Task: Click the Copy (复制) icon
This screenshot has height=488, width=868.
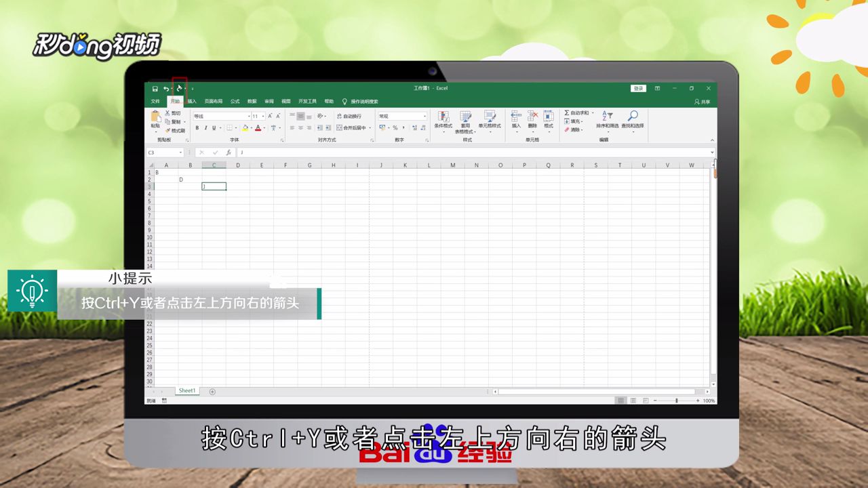Action: click(x=167, y=122)
